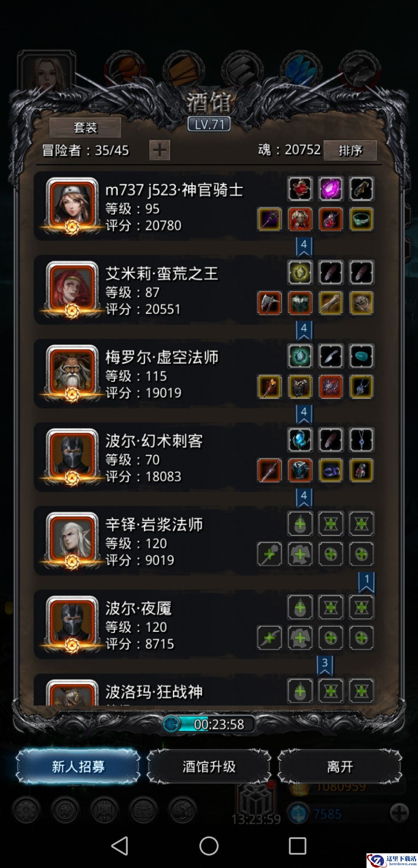
Task: Click the plus button next to 冒险者 count
Action: click(x=159, y=150)
